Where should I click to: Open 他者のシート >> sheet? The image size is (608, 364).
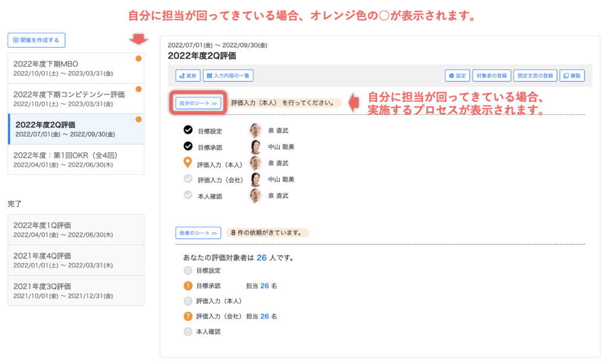click(x=198, y=233)
